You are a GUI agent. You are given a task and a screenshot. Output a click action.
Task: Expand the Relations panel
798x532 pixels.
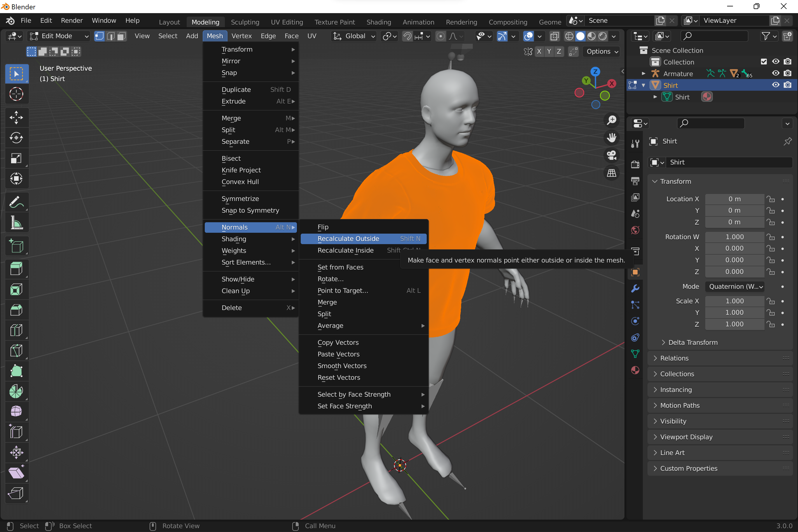tap(674, 358)
